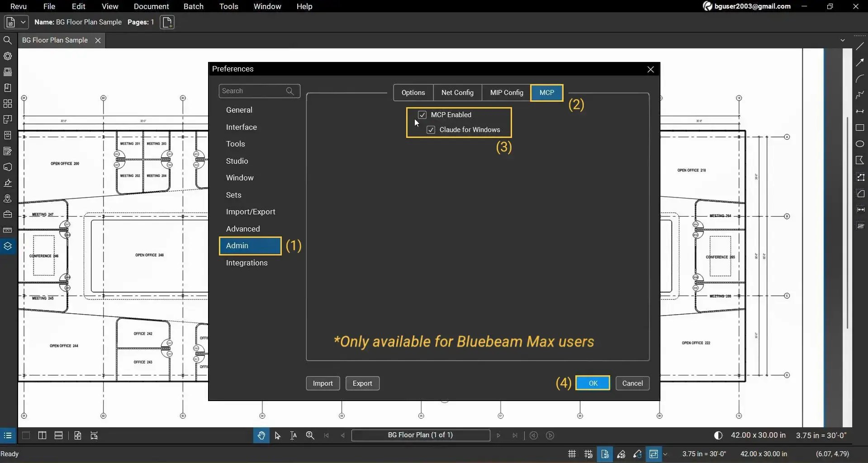The height and width of the screenshot is (463, 868).
Task: Open the tab list chevron at top-right
Action: [843, 40]
